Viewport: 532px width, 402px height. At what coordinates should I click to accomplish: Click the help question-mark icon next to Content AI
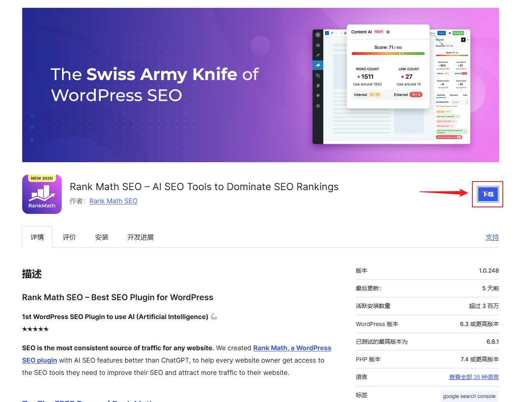pyautogui.click(x=388, y=32)
